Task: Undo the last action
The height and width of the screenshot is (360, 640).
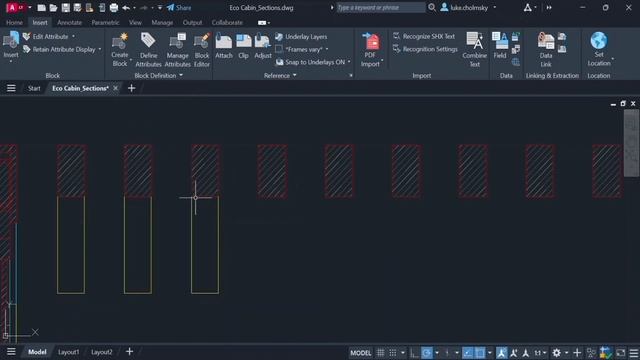Action: pos(126,7)
